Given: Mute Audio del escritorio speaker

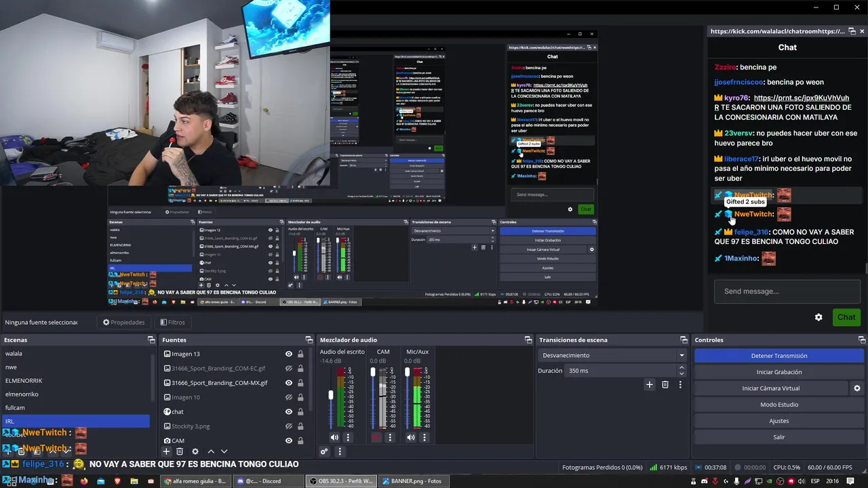Looking at the screenshot, I should [x=334, y=438].
